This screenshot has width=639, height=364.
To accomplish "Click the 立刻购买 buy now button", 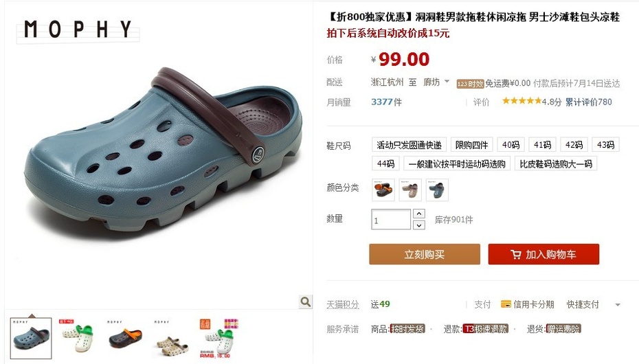I will coord(425,255).
